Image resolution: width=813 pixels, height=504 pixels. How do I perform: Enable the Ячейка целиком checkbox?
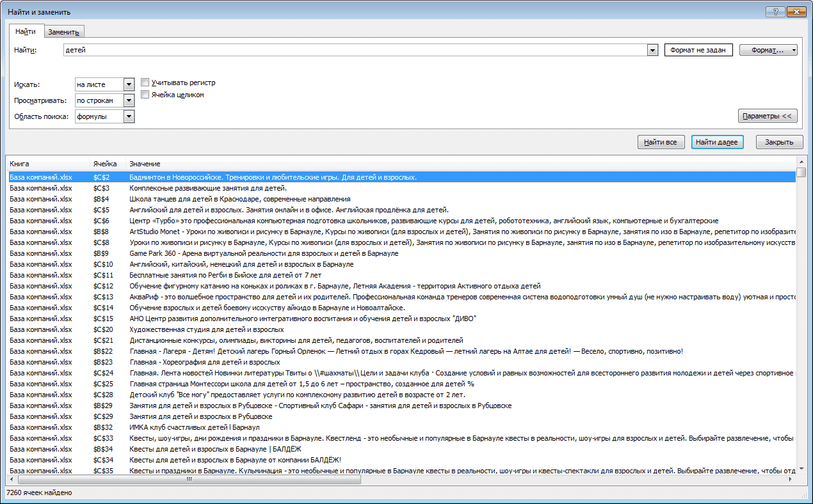(145, 95)
